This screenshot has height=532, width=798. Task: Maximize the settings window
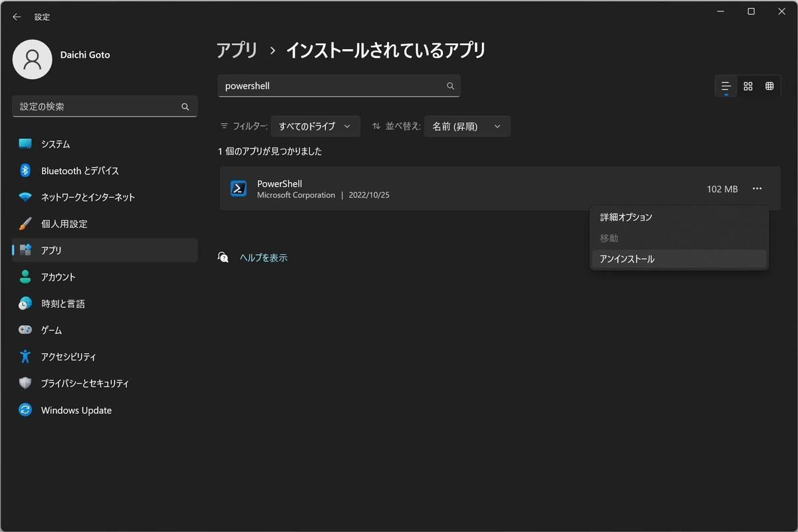[x=751, y=11]
